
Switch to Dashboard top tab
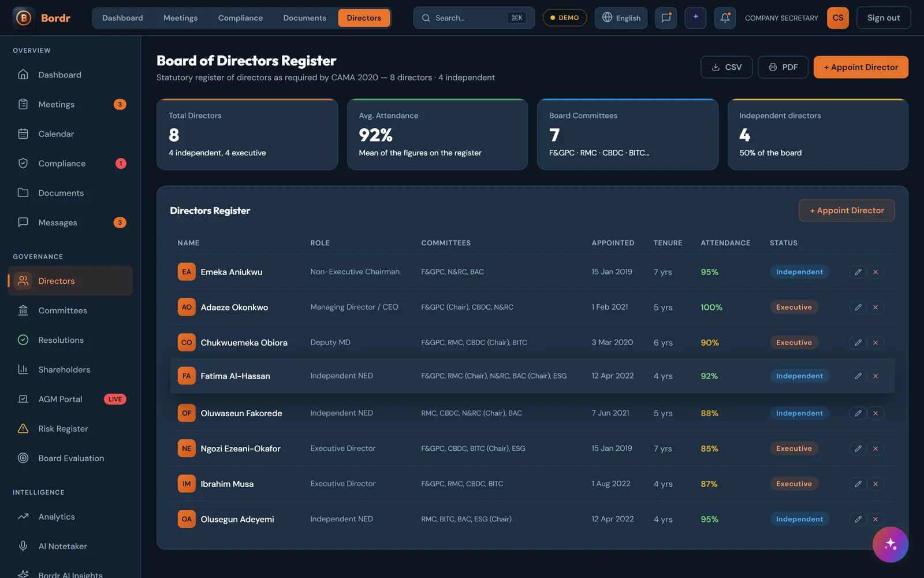click(x=122, y=18)
